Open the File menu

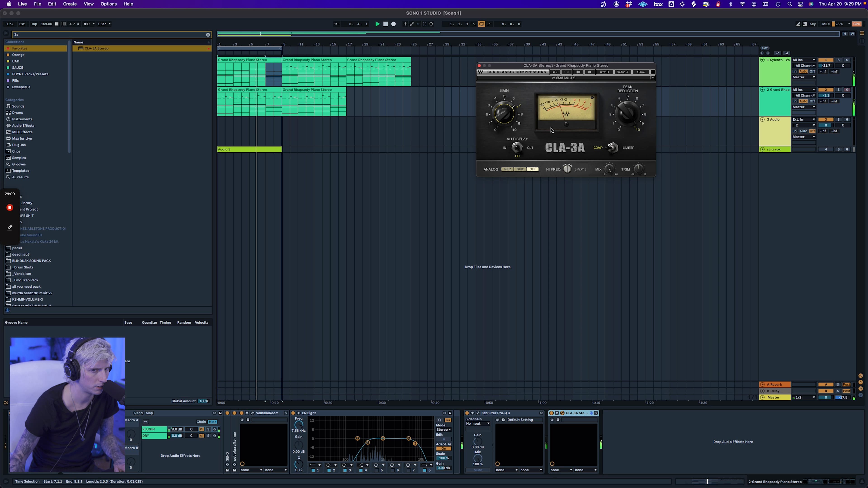click(37, 4)
